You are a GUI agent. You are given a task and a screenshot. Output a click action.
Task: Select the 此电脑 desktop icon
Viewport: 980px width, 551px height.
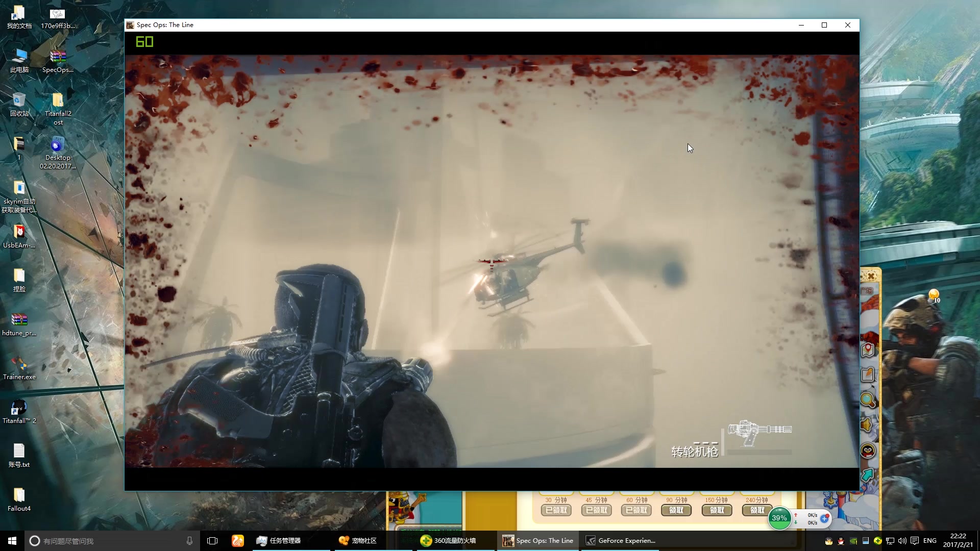point(19,61)
